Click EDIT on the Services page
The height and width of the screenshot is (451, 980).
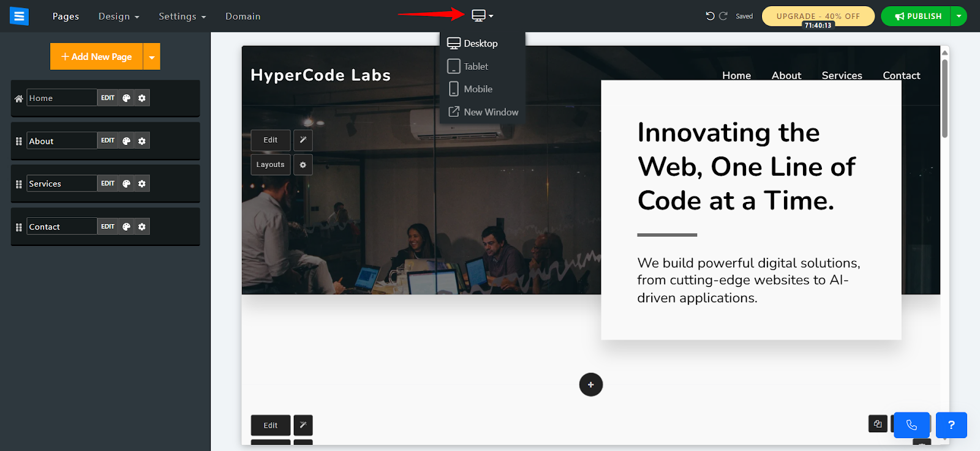tap(108, 184)
